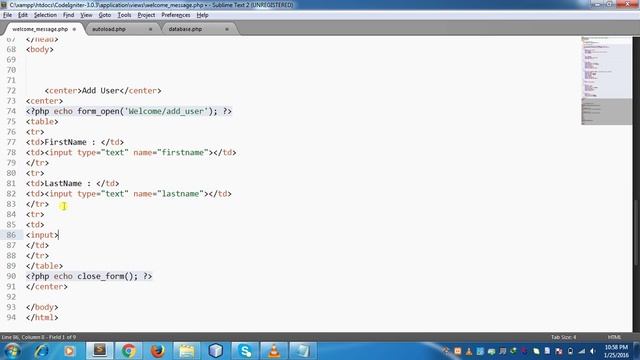Open HTML syntax selector in status bar
The width and height of the screenshot is (640, 360).
(x=614, y=337)
